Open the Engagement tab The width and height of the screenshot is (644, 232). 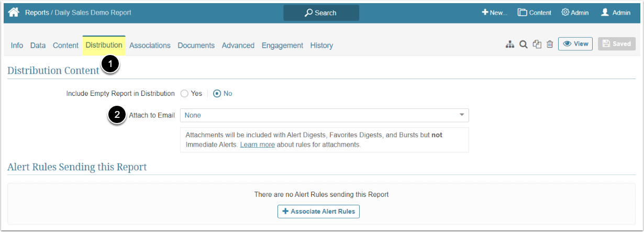coord(282,46)
